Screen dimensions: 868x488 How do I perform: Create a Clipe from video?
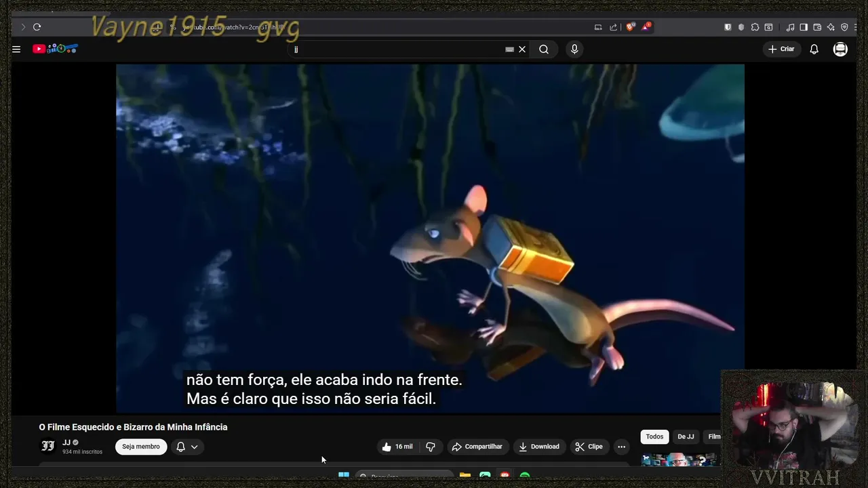click(x=589, y=447)
